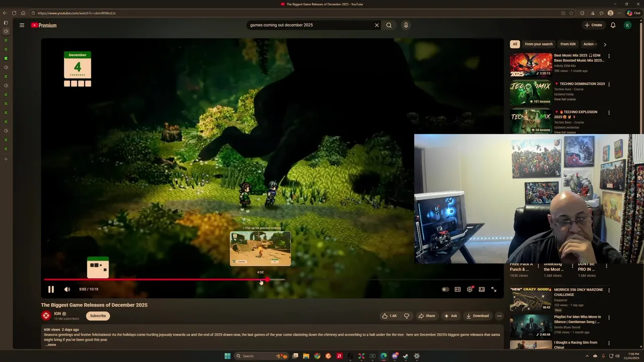644x362 pixels.
Task: Open options for Best Music Mix 2025
Action: point(609,56)
